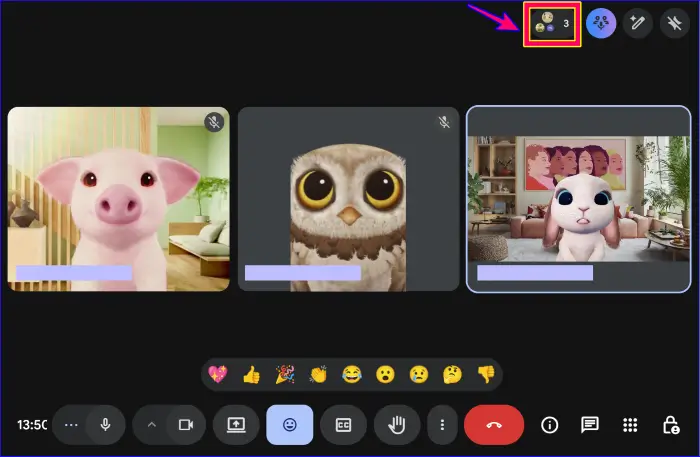
Task: Leave the call with red button
Action: [494, 425]
